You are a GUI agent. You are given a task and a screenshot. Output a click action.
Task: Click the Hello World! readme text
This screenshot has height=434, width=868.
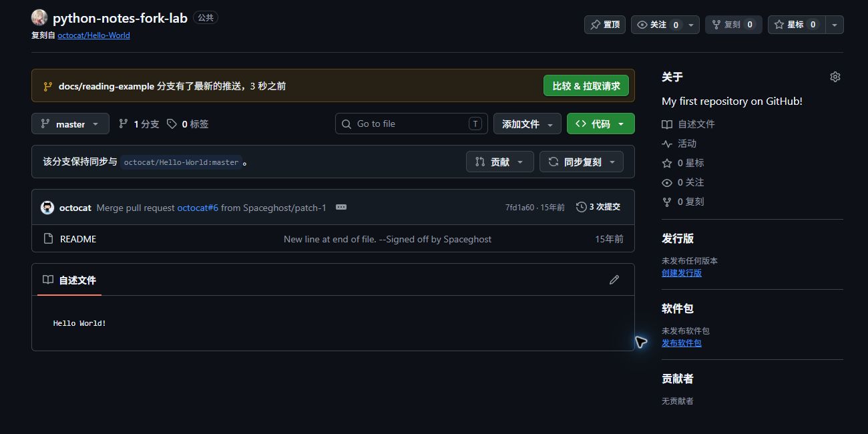79,323
